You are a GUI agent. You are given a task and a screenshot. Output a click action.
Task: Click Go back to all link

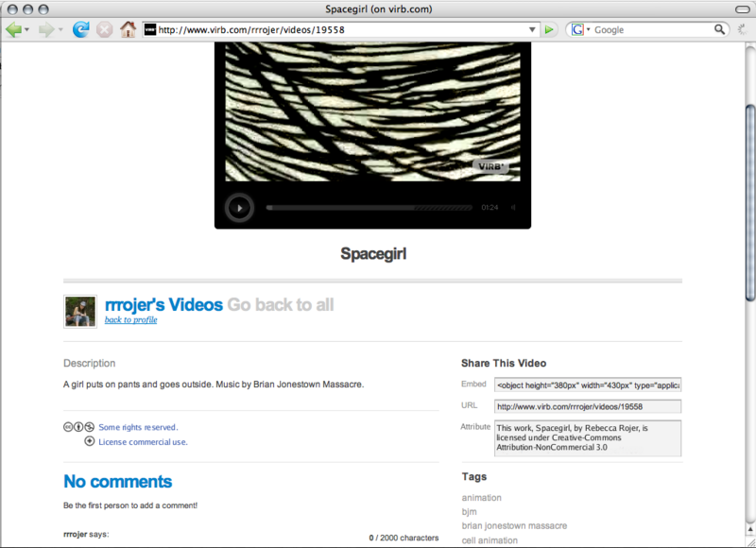click(x=280, y=304)
